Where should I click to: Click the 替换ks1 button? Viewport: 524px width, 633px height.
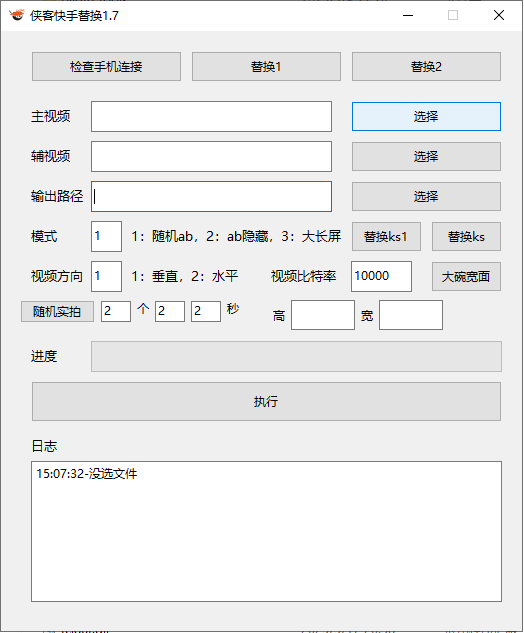coord(386,236)
